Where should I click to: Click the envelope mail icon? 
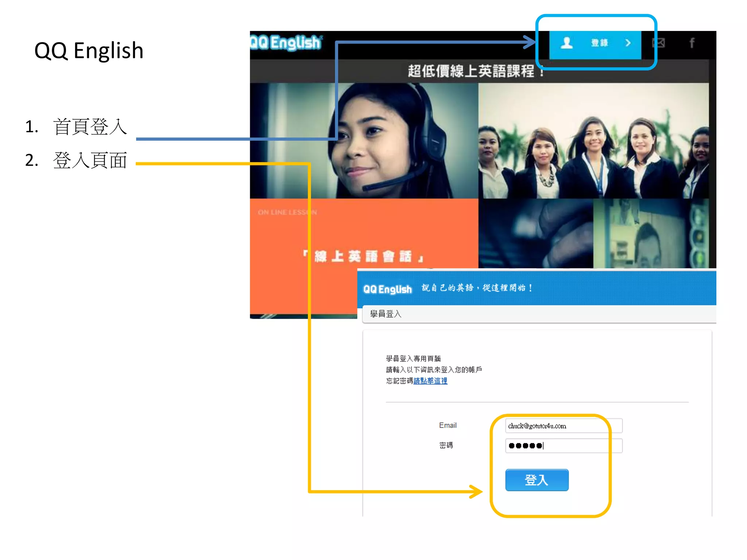click(658, 43)
